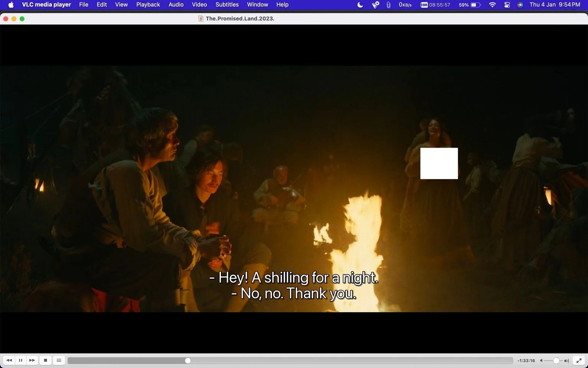Toggle fullscreen mode button
The image size is (588, 368).
tap(579, 360)
